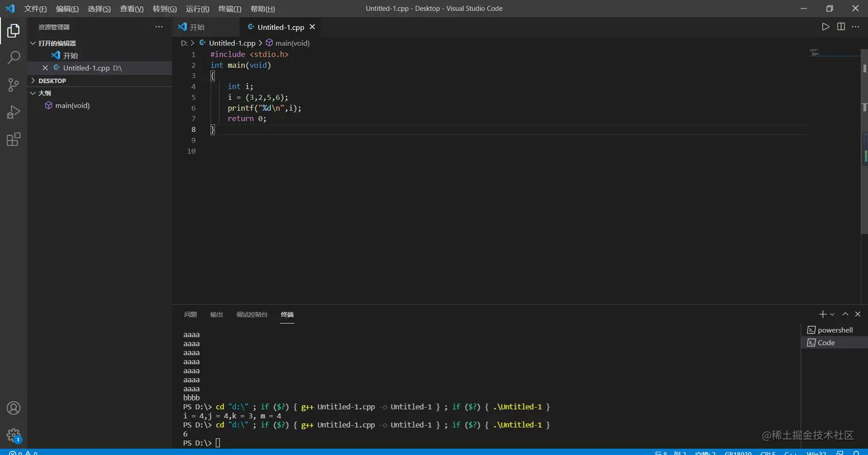Select the Untitled-1.cpp editor tab
868x455 pixels.
pos(281,27)
